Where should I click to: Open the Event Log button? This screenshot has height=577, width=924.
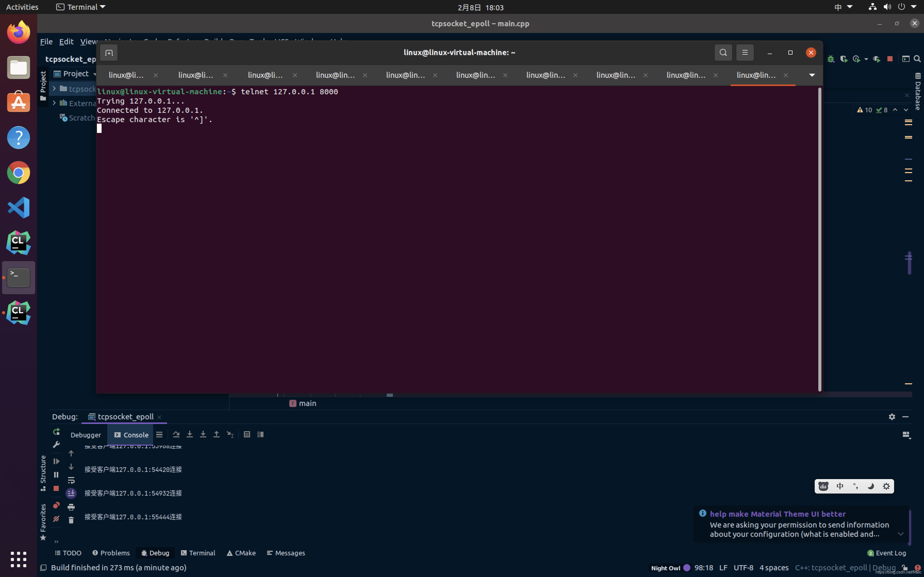point(887,553)
